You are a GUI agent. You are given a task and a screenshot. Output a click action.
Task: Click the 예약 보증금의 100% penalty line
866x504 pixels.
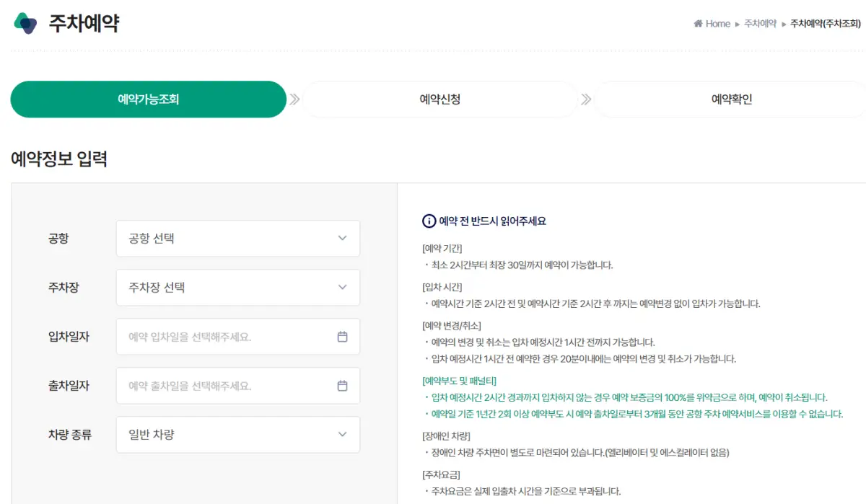tap(626, 397)
